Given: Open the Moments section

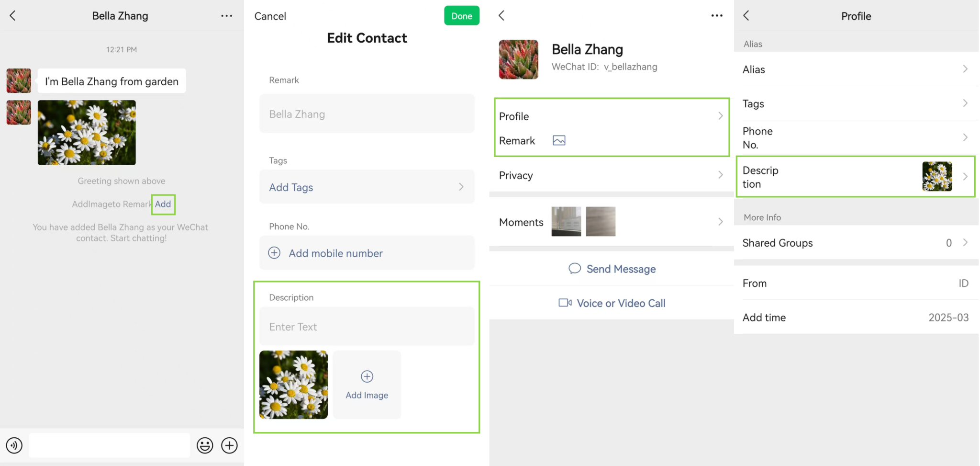Looking at the screenshot, I should point(720,221).
